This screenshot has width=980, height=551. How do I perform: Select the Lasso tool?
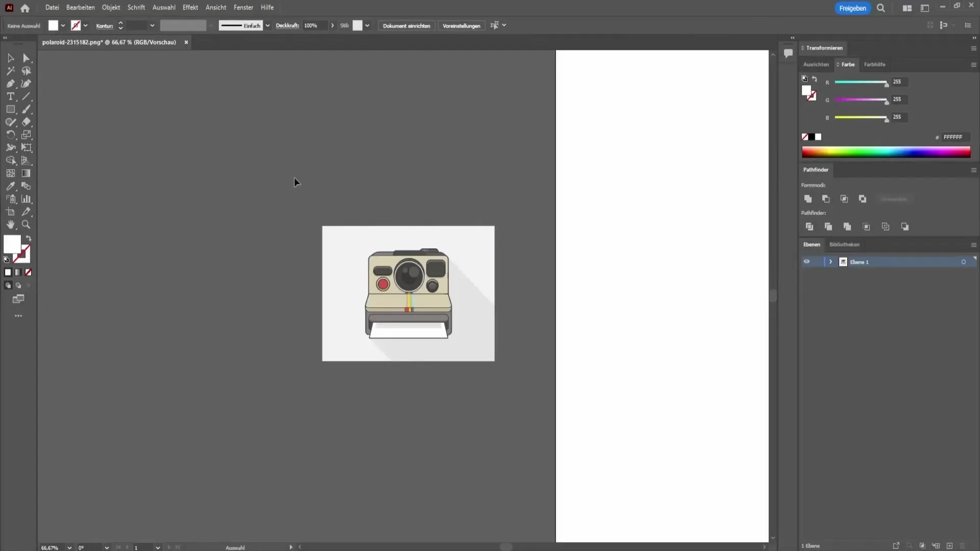(x=27, y=71)
